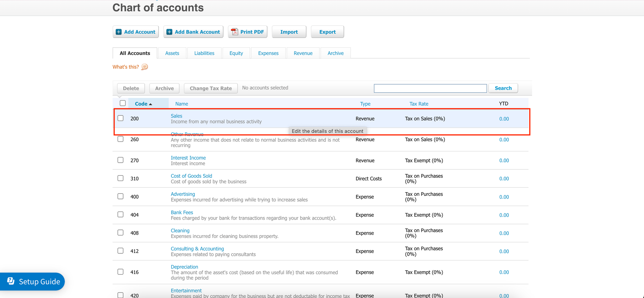Open the Archive tab

(336, 53)
